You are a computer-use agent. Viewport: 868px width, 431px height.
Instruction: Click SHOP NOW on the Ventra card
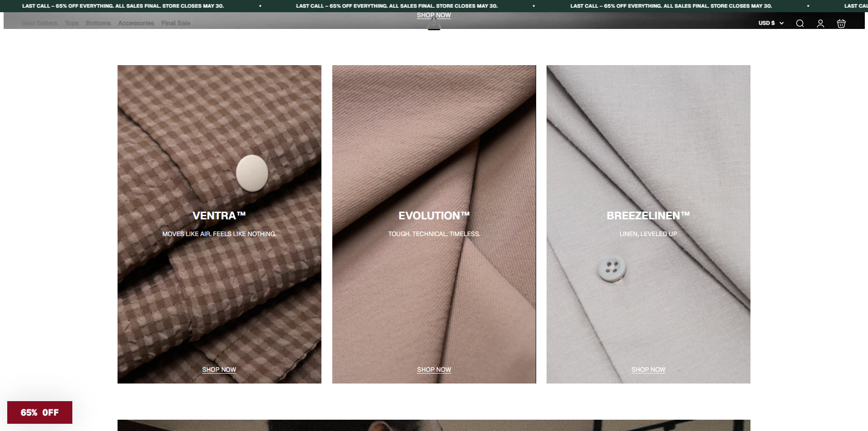[x=219, y=369]
